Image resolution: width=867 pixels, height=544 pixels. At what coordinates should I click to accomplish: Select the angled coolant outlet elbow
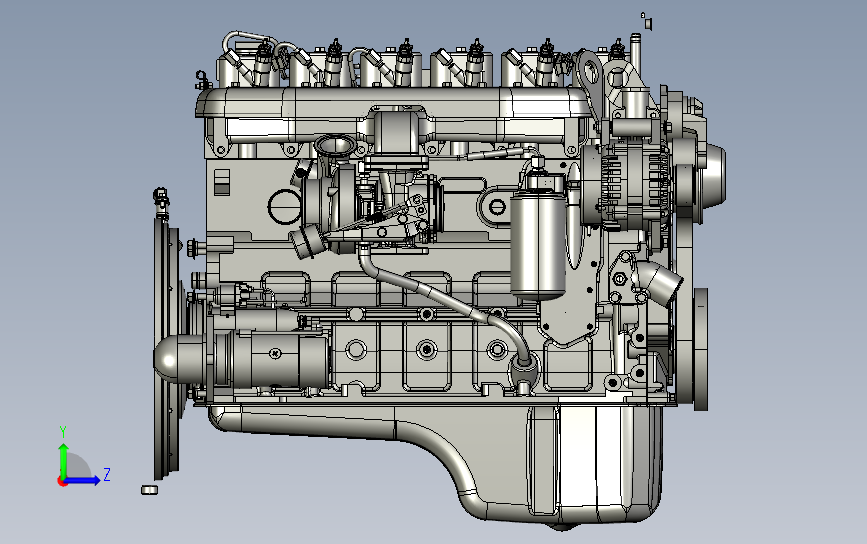point(658,283)
